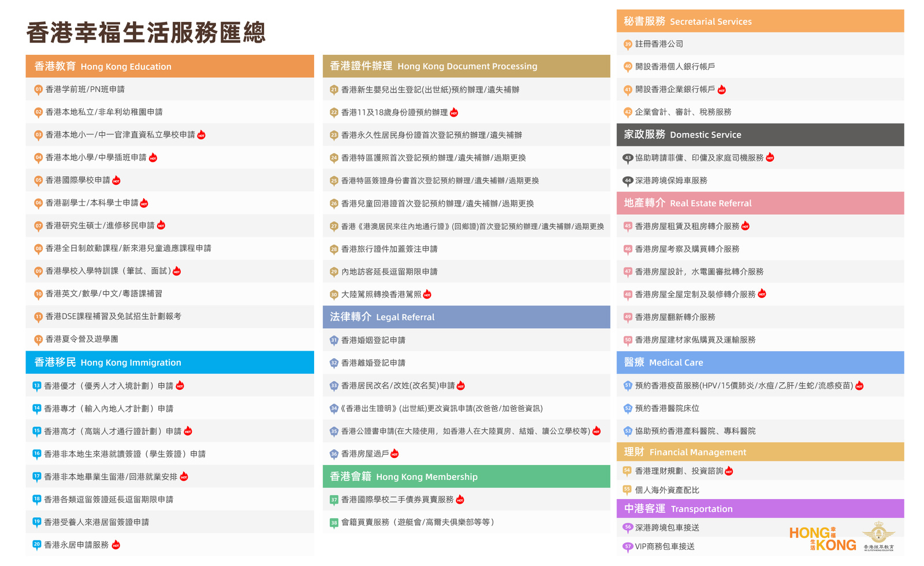
Task: Click the 香港幸福生活服務匯總 page title
Action: [146, 32]
